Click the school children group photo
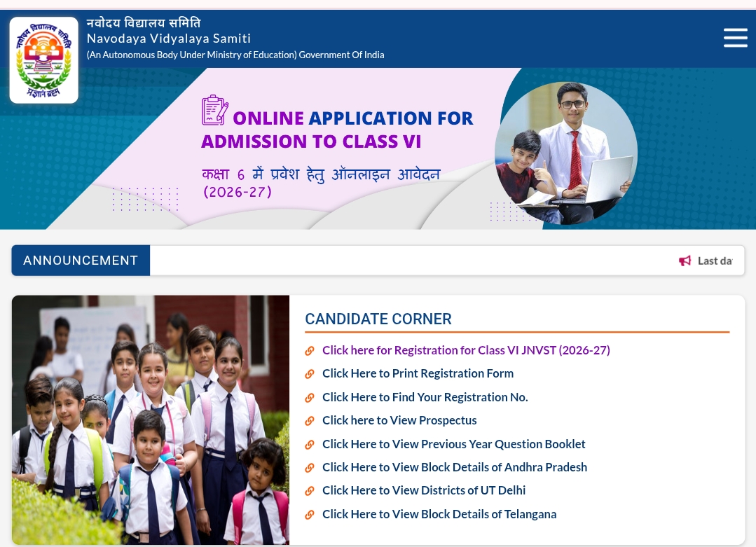This screenshot has height=547, width=756. point(151,420)
